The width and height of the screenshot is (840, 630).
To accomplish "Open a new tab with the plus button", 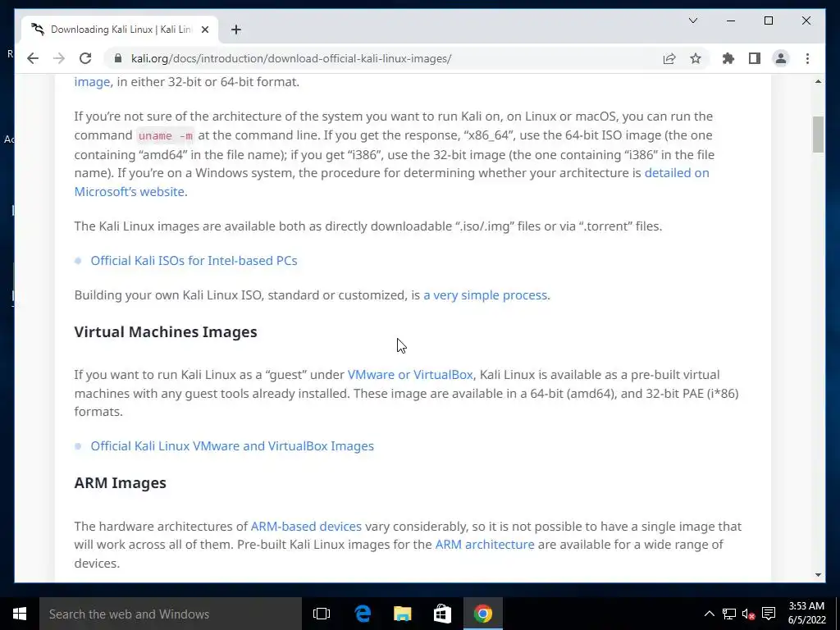I will click(x=236, y=30).
